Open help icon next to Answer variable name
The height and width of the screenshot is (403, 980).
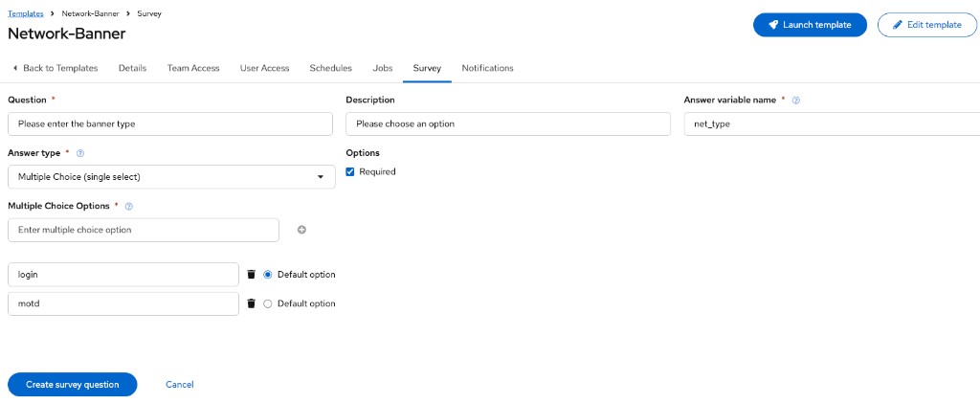coord(796,100)
